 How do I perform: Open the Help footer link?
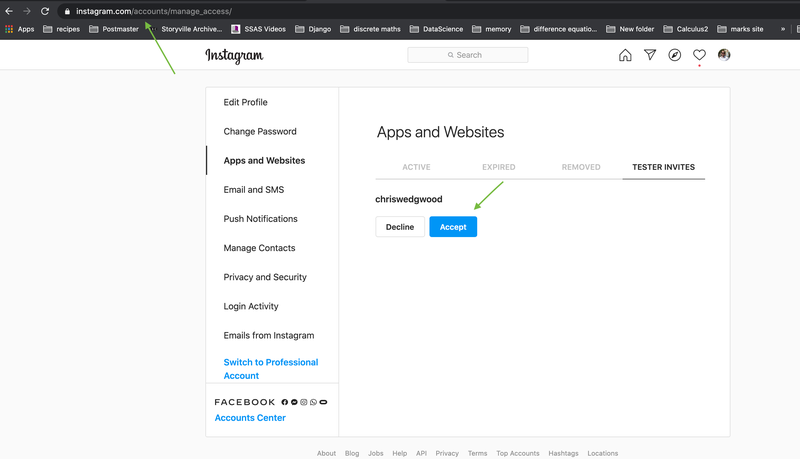tap(399, 453)
